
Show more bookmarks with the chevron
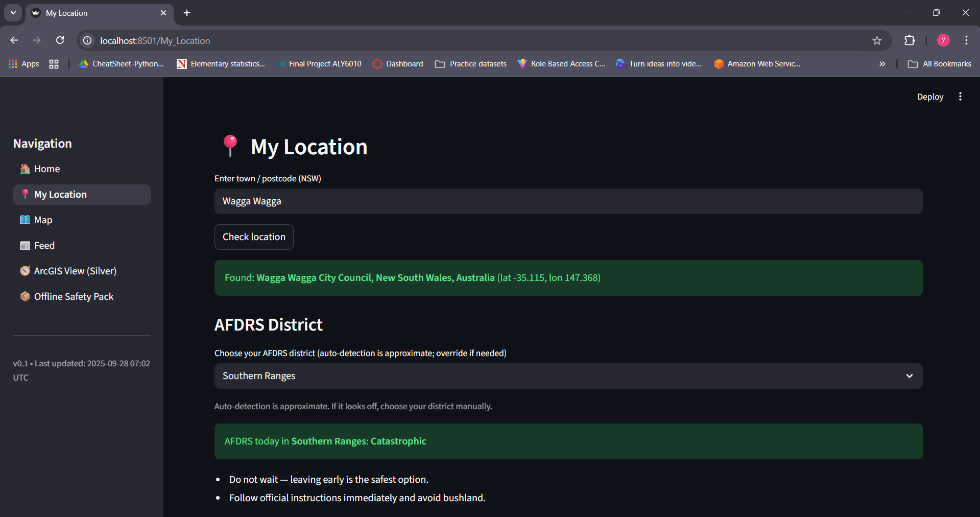pos(882,64)
